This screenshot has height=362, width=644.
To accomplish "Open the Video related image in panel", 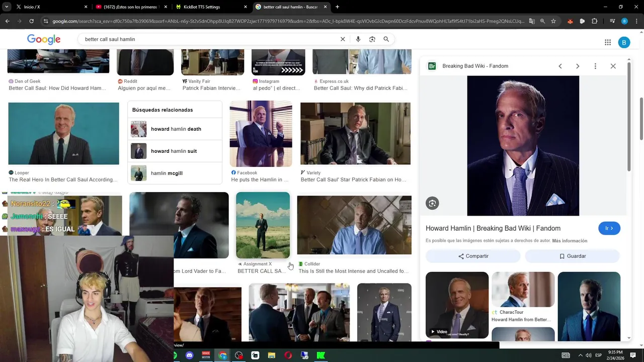I will point(457,305).
